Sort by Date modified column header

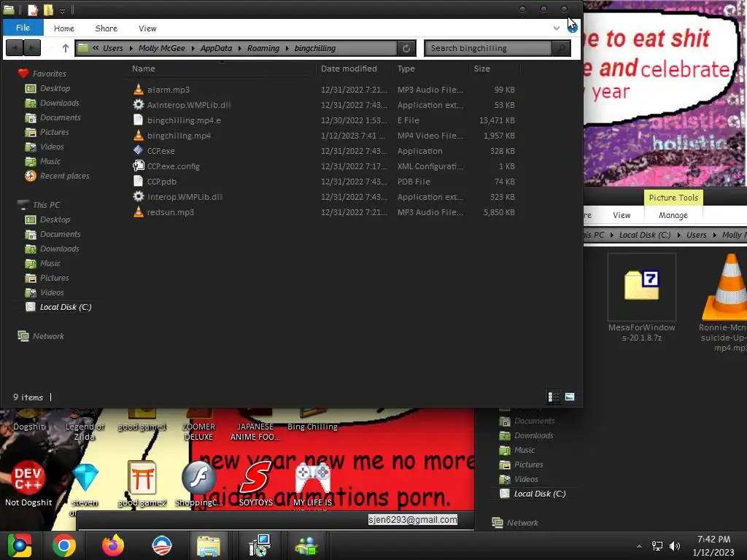349,69
